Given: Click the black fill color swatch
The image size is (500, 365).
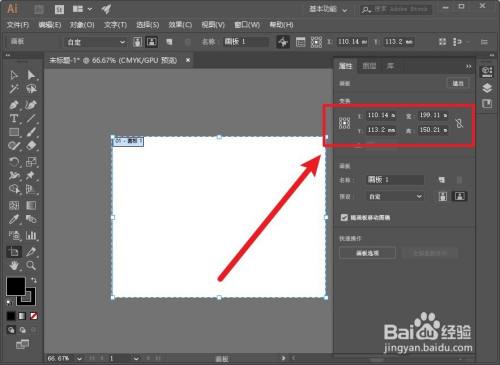Looking at the screenshot, I should point(16,286).
